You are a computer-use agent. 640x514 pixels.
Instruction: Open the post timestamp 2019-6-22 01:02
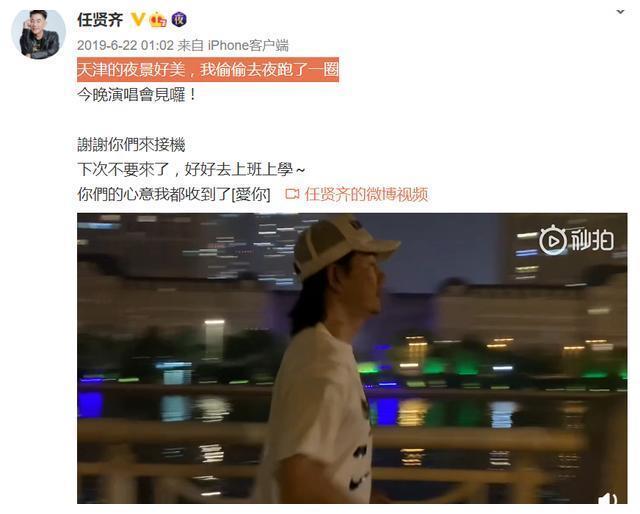coord(125,45)
